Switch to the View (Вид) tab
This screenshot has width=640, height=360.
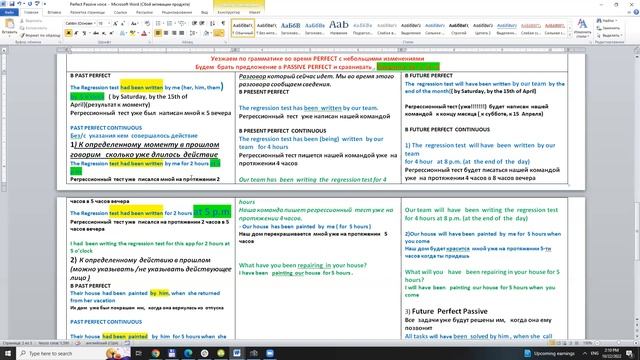click(204, 12)
